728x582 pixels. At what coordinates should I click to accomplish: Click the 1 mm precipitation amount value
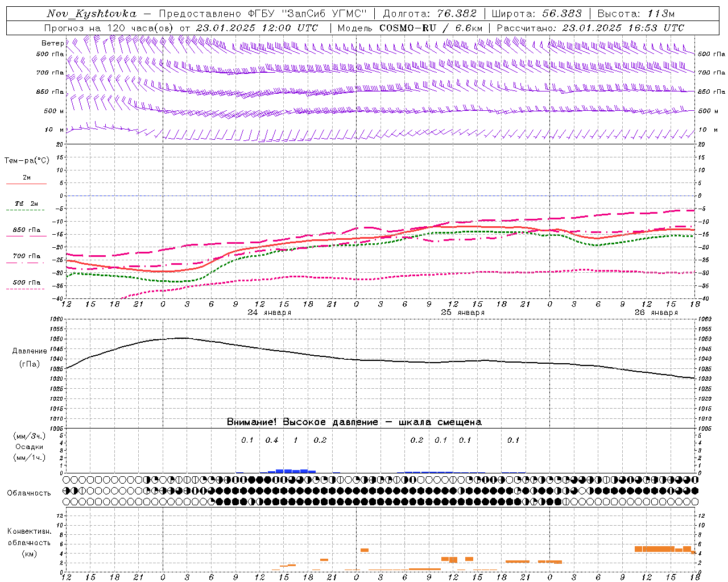point(296,440)
